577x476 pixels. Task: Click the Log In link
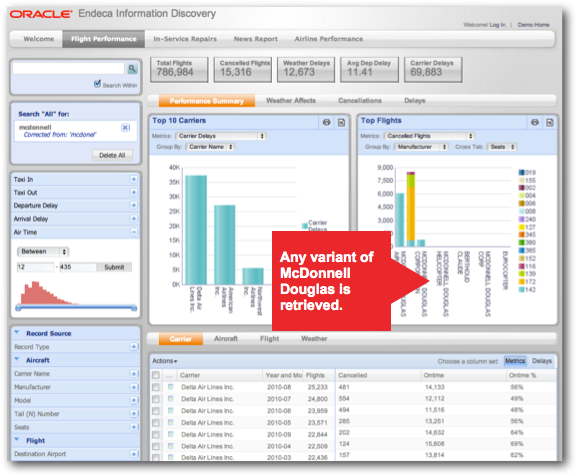(x=498, y=25)
